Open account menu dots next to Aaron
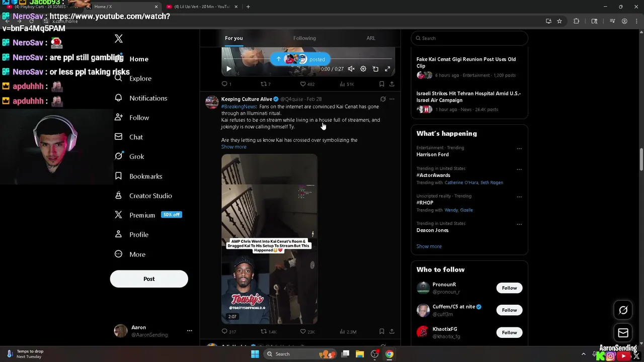 pyautogui.click(x=190, y=331)
